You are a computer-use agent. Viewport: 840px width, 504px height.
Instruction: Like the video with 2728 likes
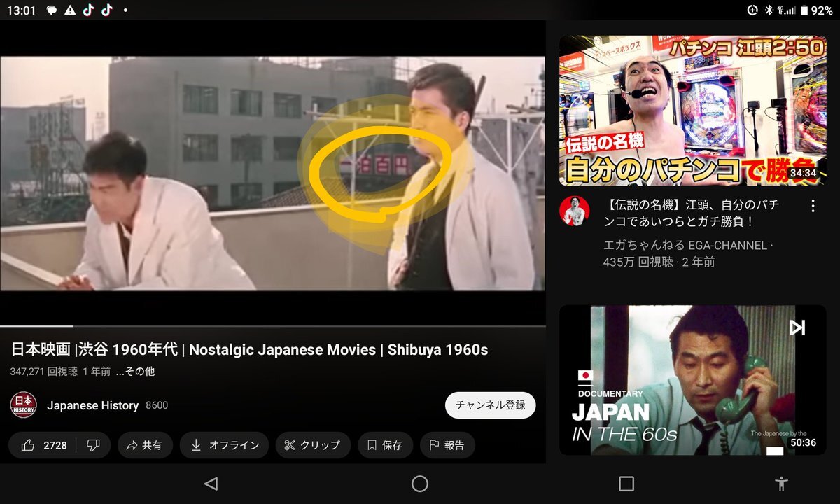click(44, 445)
